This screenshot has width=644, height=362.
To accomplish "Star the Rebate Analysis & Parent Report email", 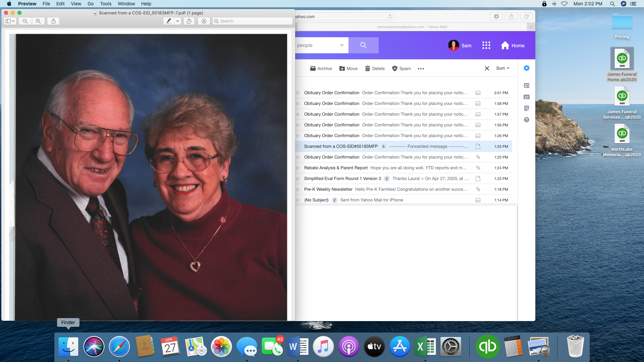I will coord(298,168).
